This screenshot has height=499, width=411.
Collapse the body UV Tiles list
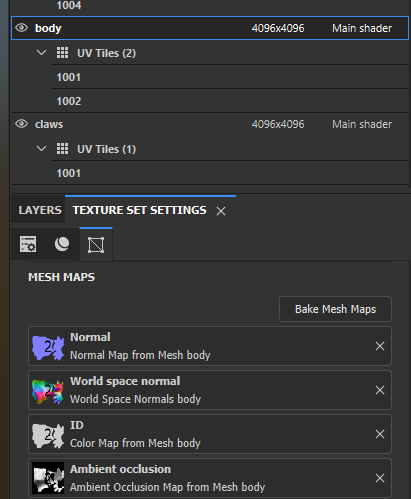[x=41, y=52]
